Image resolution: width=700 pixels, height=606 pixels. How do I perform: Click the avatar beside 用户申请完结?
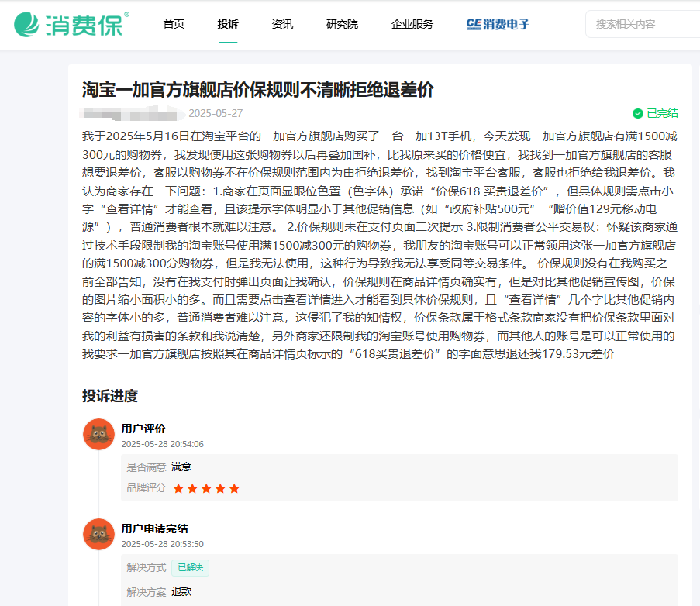coord(98,534)
